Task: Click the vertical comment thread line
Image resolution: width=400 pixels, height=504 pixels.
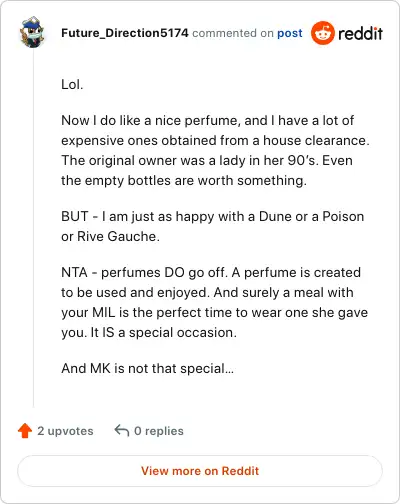Action: click(33, 228)
